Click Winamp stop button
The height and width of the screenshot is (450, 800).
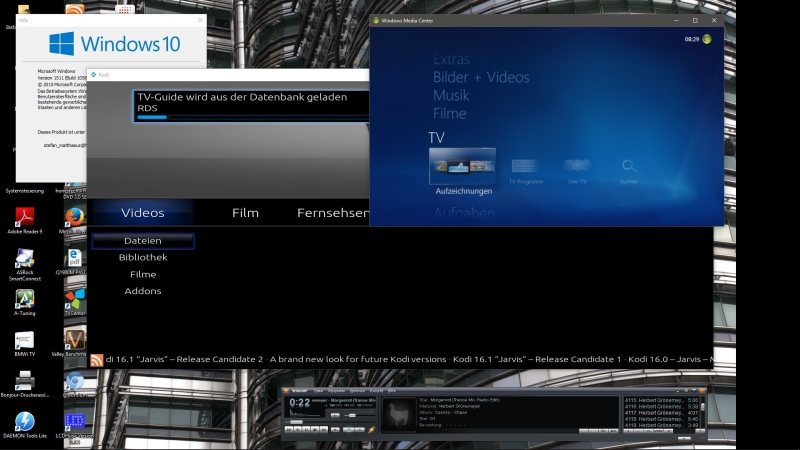(314, 429)
